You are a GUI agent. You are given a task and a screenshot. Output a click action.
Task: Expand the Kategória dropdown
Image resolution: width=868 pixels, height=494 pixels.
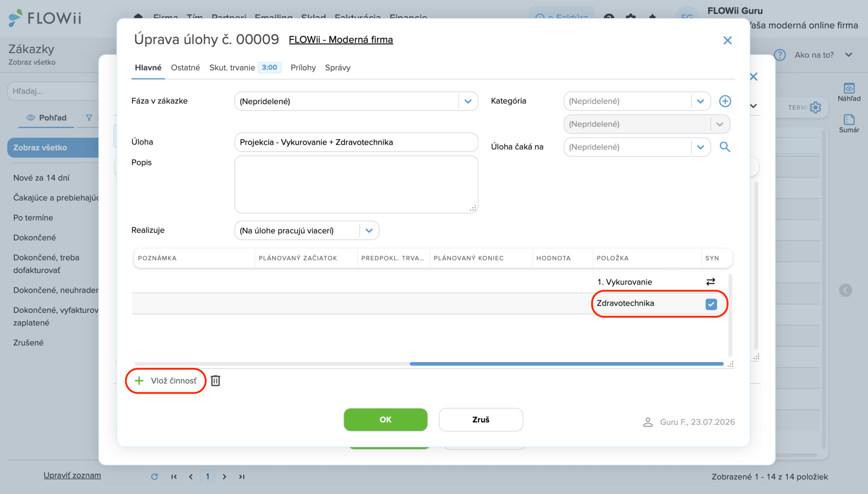pyautogui.click(x=701, y=101)
